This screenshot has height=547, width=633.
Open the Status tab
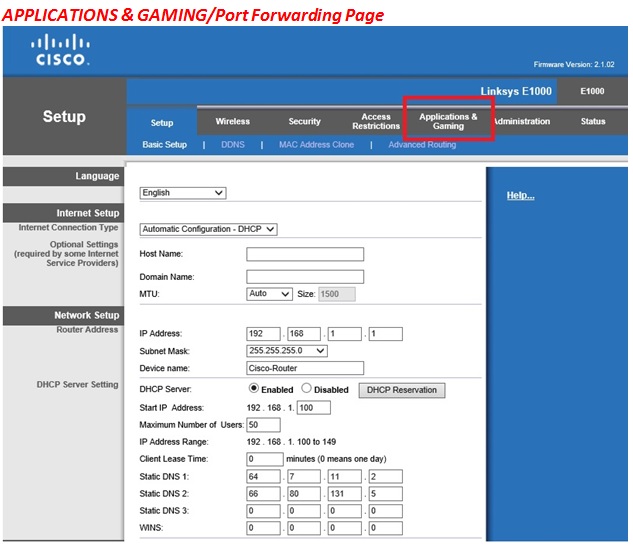point(593,122)
